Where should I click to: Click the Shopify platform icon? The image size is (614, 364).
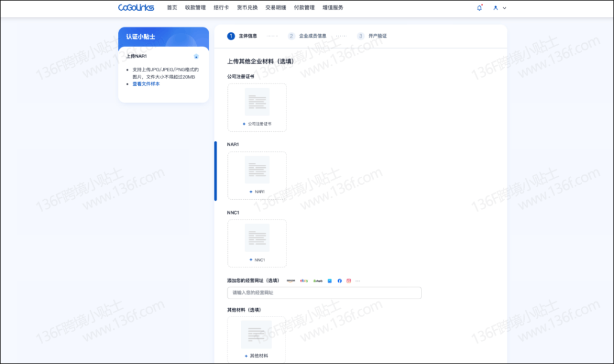click(318, 281)
